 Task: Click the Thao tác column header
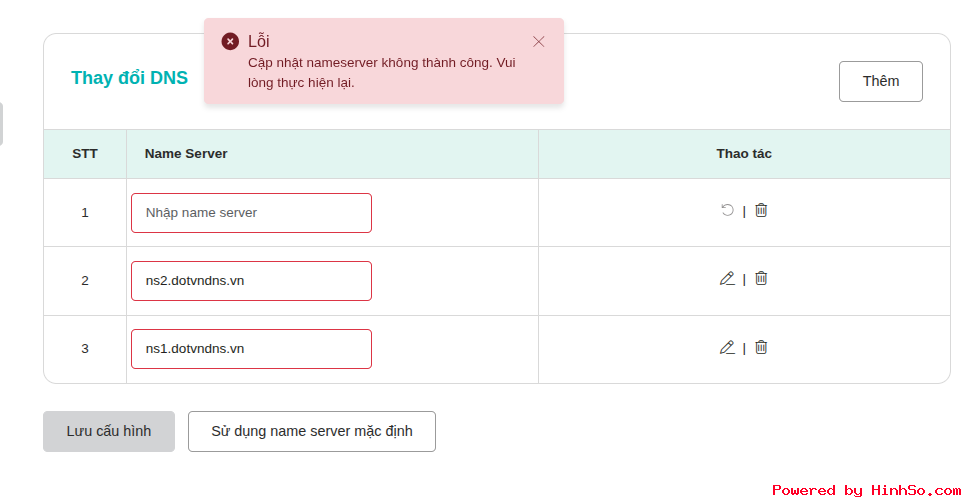pyautogui.click(x=743, y=154)
